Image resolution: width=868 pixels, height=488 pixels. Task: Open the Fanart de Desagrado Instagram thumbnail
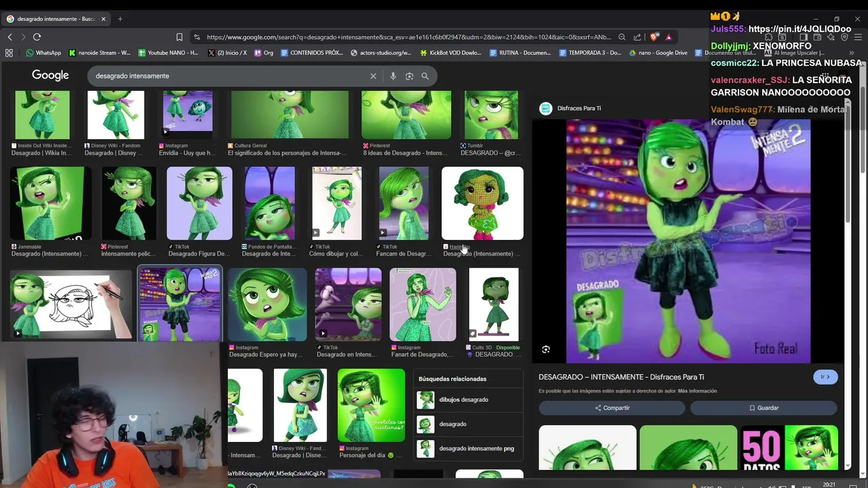[x=422, y=304]
